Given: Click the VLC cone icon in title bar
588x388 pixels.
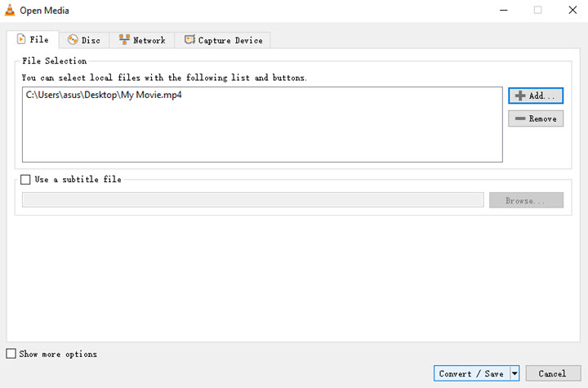Looking at the screenshot, I should tap(9, 11).
